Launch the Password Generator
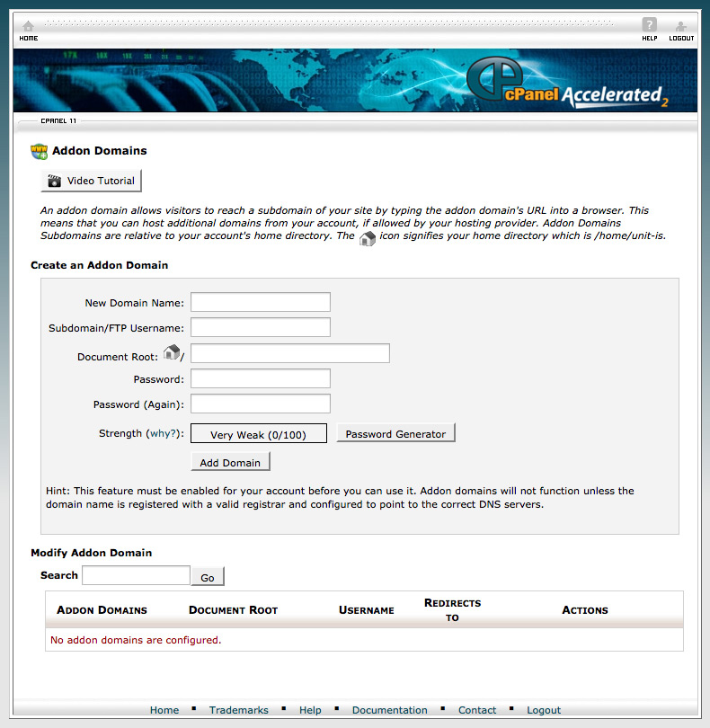The height and width of the screenshot is (728, 710). pyautogui.click(x=395, y=433)
